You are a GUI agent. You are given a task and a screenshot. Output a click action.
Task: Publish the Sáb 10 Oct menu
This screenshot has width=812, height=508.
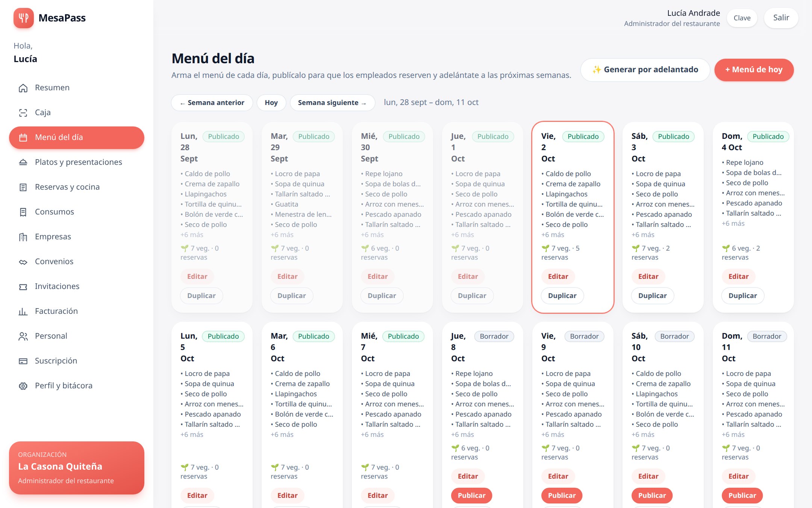(x=652, y=496)
